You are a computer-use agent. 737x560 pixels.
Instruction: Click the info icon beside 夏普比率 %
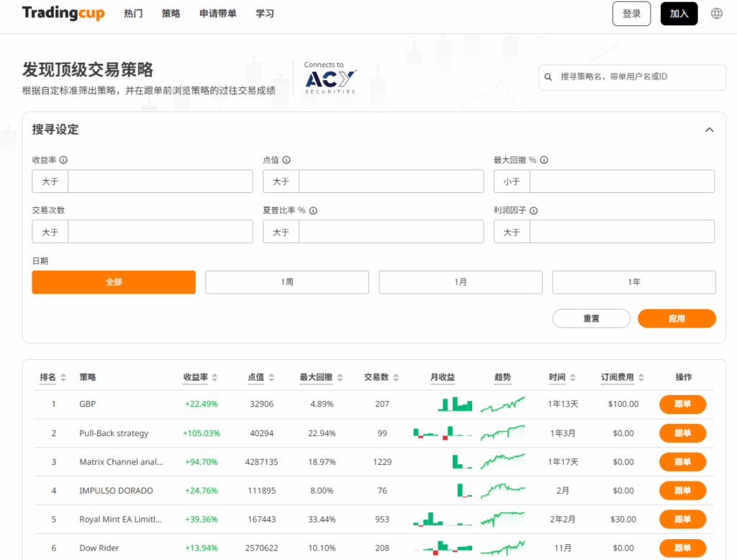[313, 211]
